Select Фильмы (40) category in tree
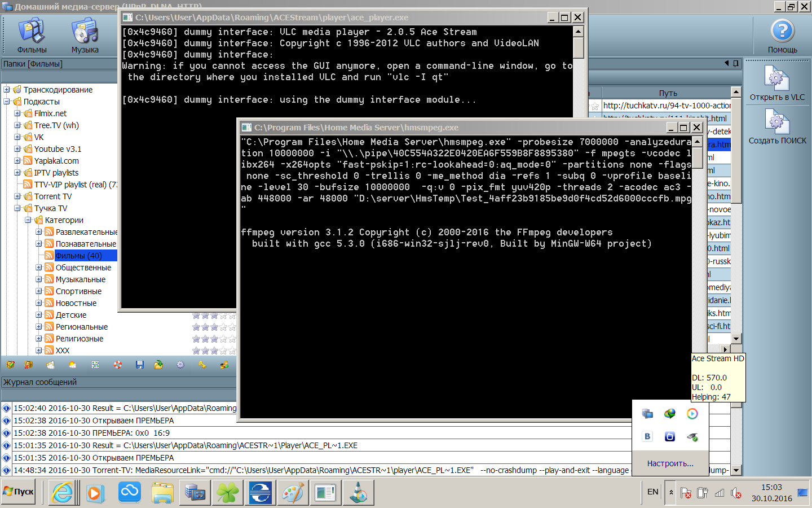Viewport: 812px width, 508px height. (x=78, y=256)
